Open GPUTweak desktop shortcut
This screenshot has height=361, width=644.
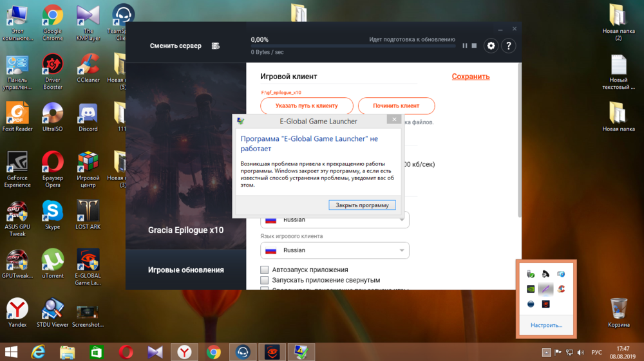click(x=17, y=264)
